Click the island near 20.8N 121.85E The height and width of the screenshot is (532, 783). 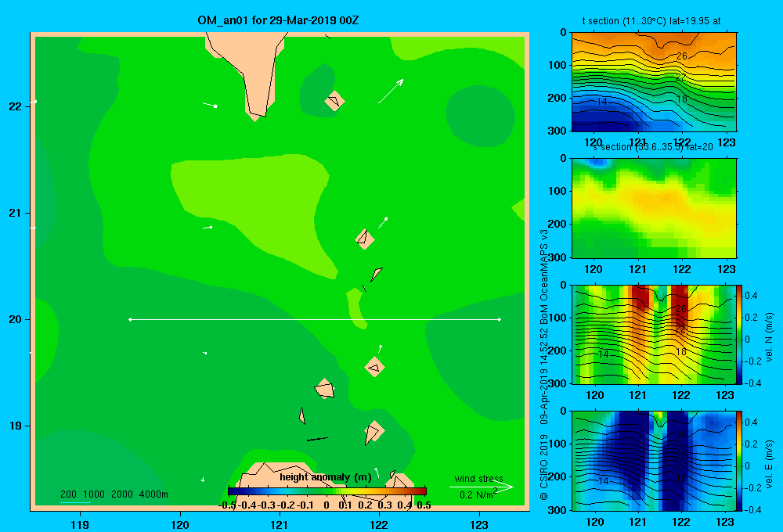(x=365, y=239)
